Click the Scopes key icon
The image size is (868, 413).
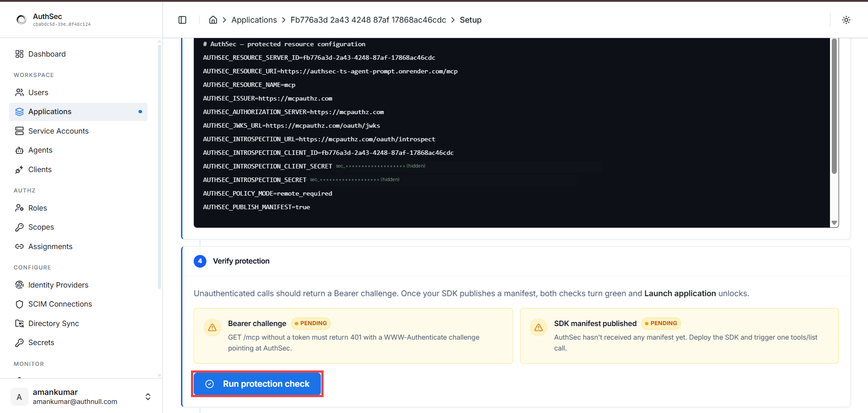[x=19, y=227]
